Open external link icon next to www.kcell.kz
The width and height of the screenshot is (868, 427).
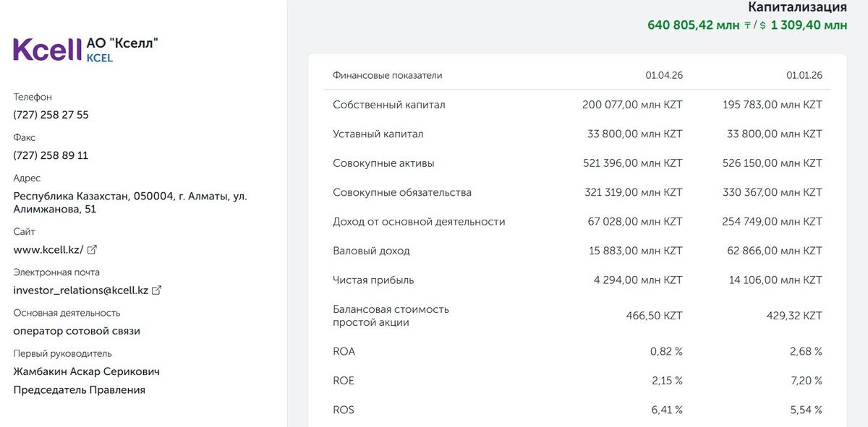92,250
